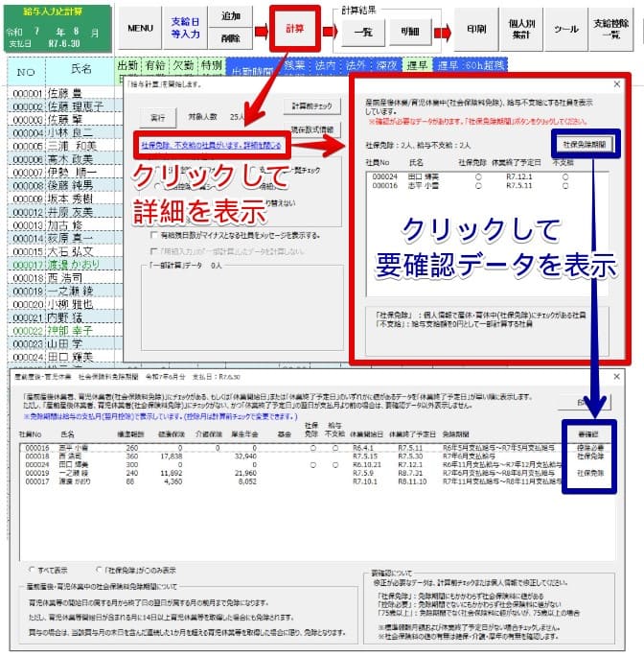Click the NO header of the employee list
The height and width of the screenshot is (656, 644).
coord(26,72)
